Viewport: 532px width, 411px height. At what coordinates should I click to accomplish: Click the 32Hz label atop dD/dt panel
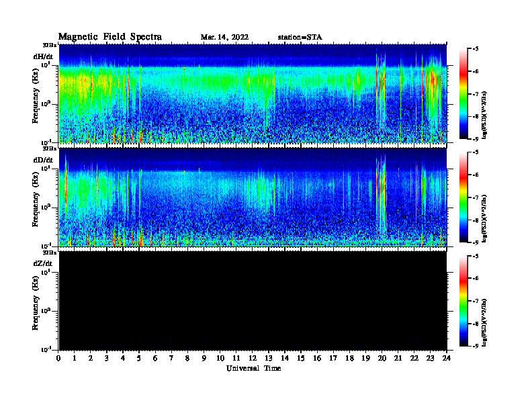50,148
